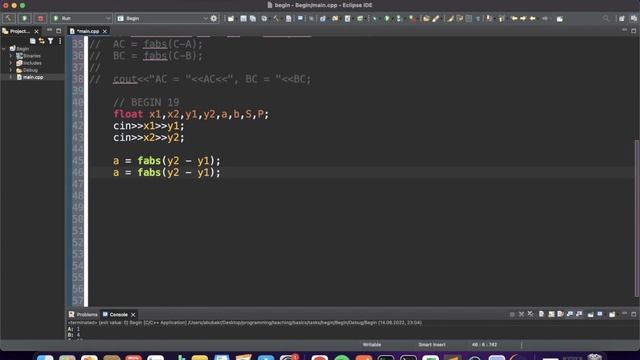
Task: Toggle Word Wrap in console toolbar
Action: coord(561,314)
